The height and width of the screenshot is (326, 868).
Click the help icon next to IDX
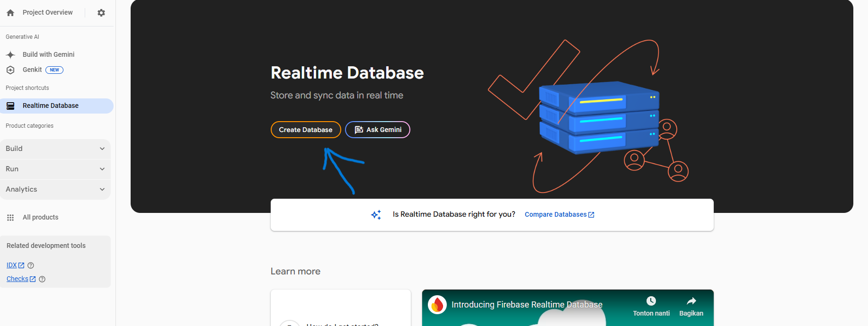tap(31, 265)
